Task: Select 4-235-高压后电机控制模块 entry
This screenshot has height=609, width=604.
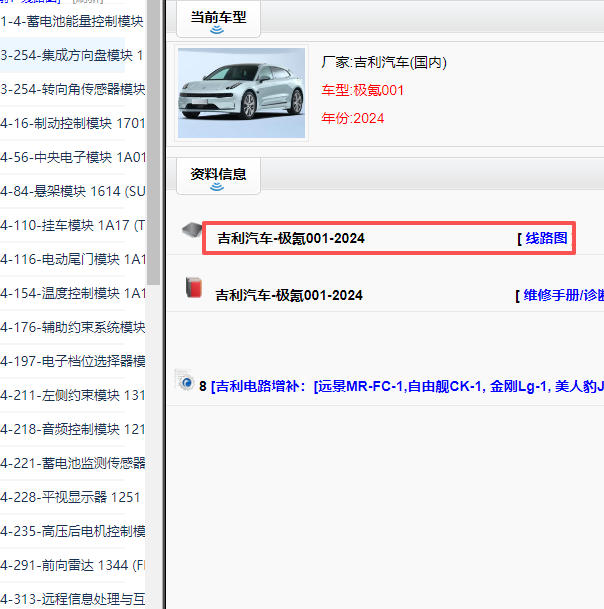Action: point(73,531)
